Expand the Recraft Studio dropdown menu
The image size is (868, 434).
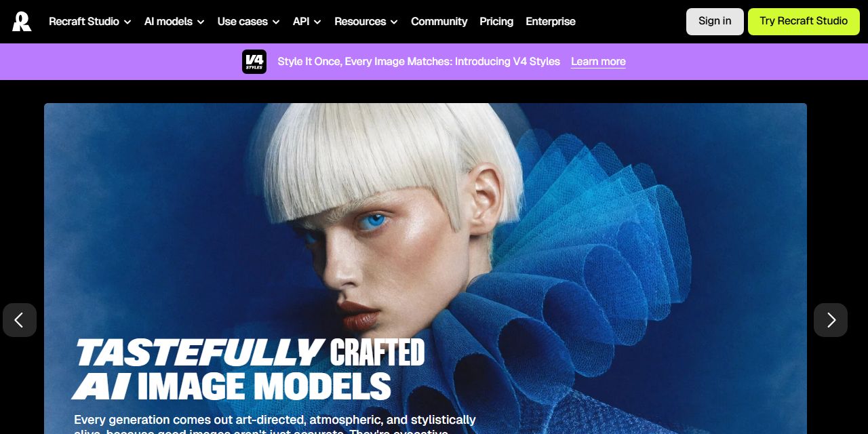pos(90,22)
